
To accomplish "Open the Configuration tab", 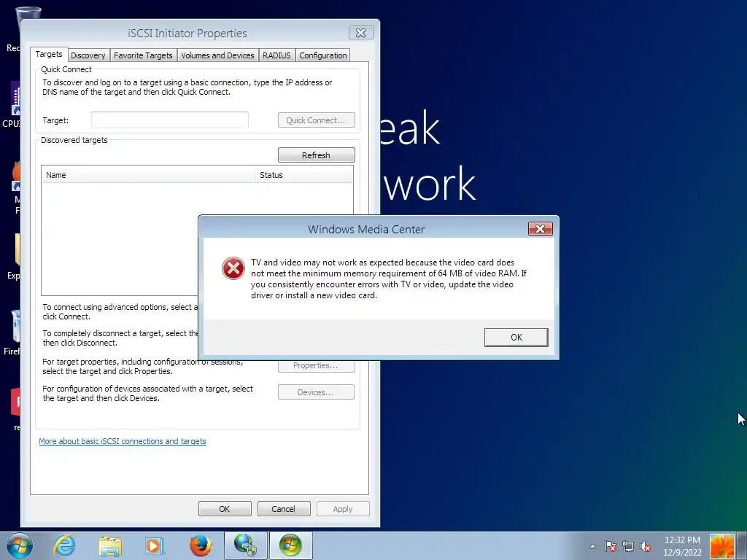I will (x=323, y=55).
